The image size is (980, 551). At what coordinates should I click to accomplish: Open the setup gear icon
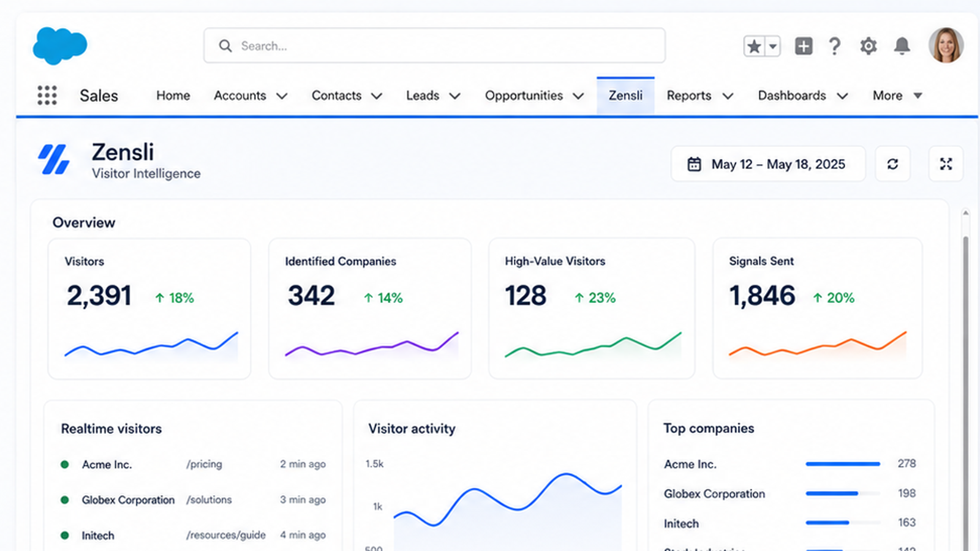(x=868, y=46)
